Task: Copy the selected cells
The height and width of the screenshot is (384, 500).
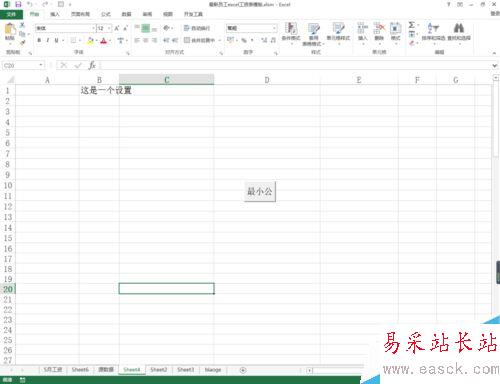Action: point(22,34)
